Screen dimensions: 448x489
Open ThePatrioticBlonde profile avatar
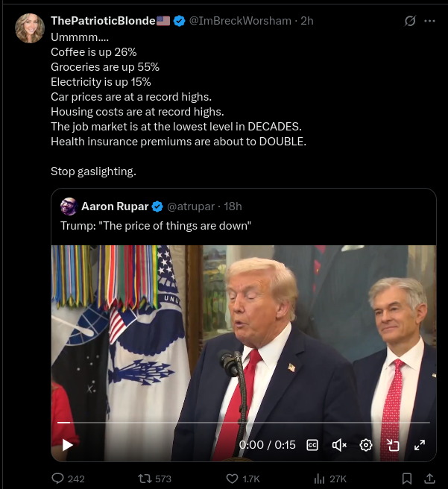pos(30,28)
